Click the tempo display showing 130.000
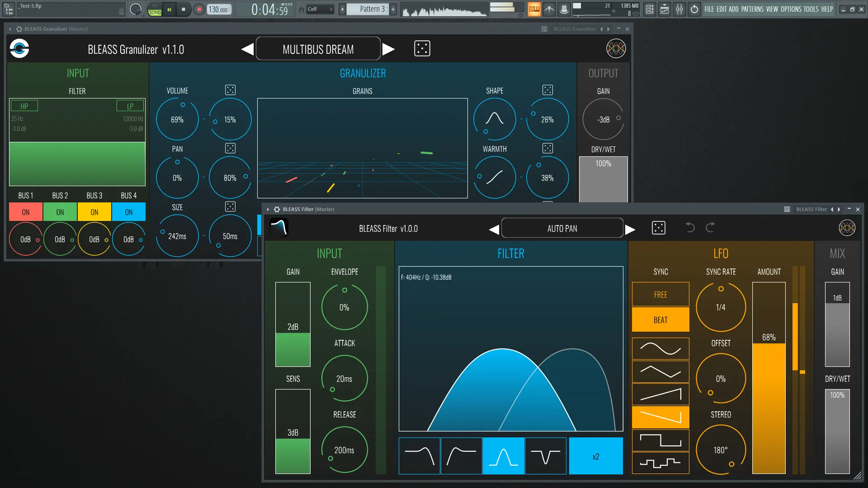The height and width of the screenshot is (488, 868). [219, 9]
